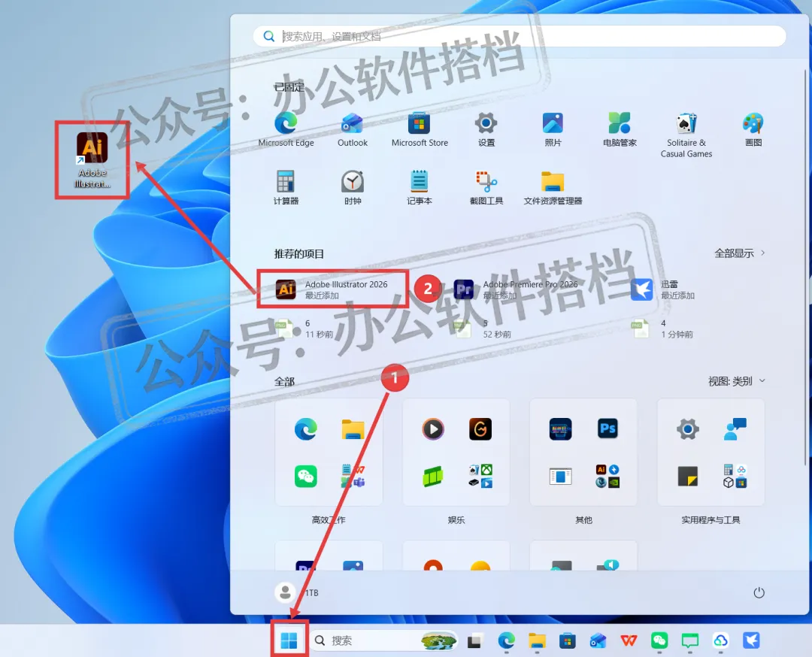This screenshot has width=812, height=657.
Task: Open recommended 迅雷 app
Action: [x=663, y=289]
